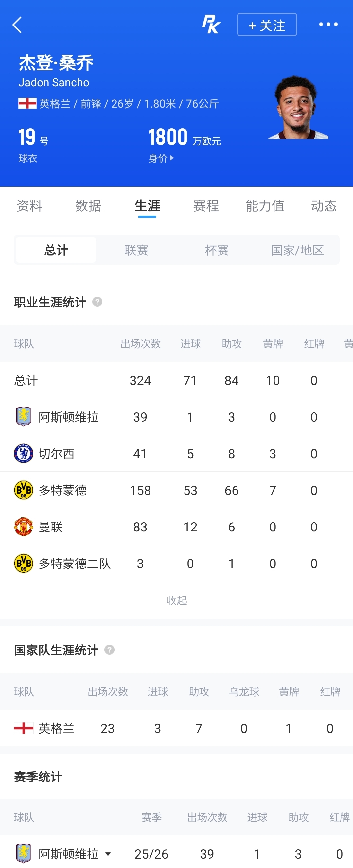Tap Jadon Sancho's profile photo
Image resolution: width=353 pixels, height=868 pixels.
point(298,107)
